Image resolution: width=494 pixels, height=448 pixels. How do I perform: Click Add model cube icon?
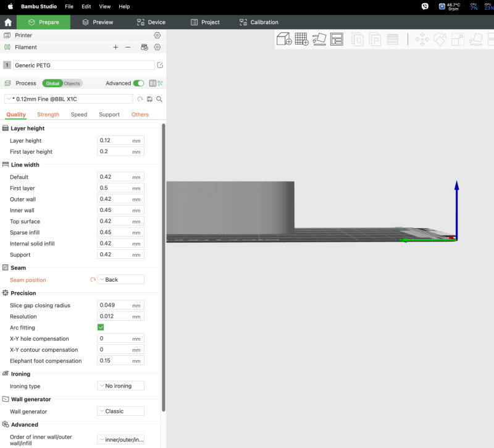point(284,39)
